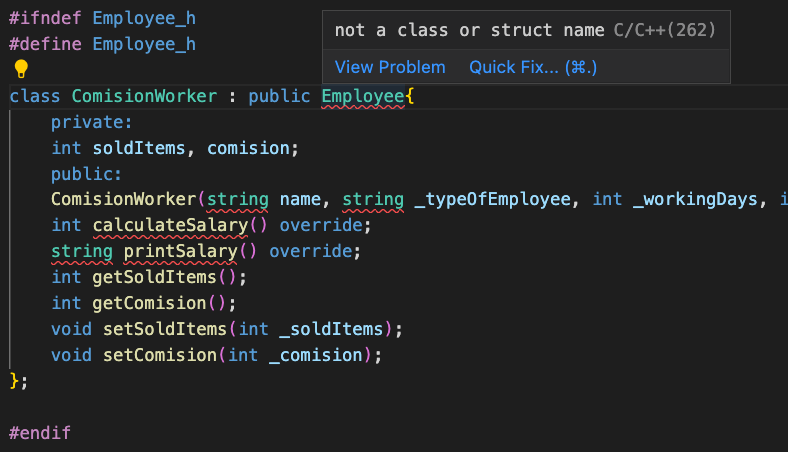
Task: Click 'not a class or struct name' message
Action: pyautogui.click(x=469, y=30)
